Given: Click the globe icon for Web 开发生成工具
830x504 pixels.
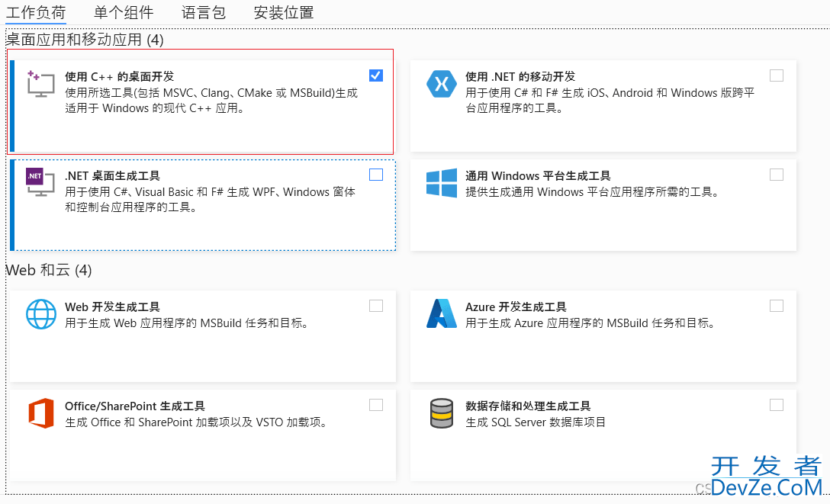Looking at the screenshot, I should coord(41,314).
